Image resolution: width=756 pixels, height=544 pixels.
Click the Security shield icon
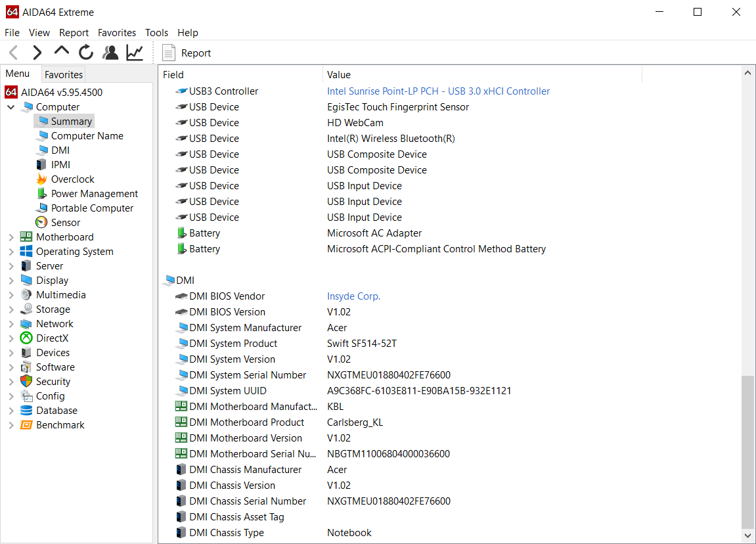pyautogui.click(x=26, y=382)
